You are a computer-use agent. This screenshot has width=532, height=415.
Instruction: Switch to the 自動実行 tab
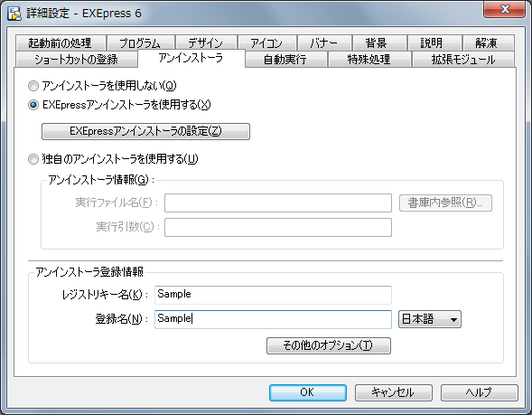[x=285, y=60]
